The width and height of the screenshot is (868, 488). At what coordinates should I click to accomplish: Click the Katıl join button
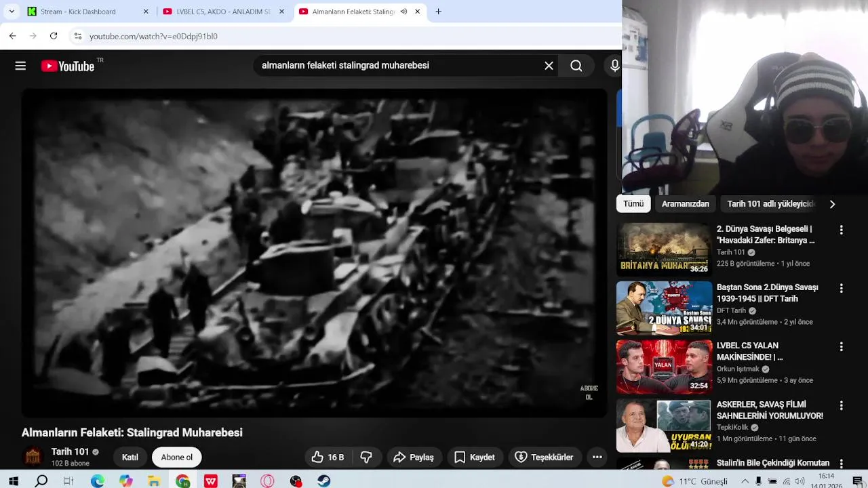[x=130, y=457]
